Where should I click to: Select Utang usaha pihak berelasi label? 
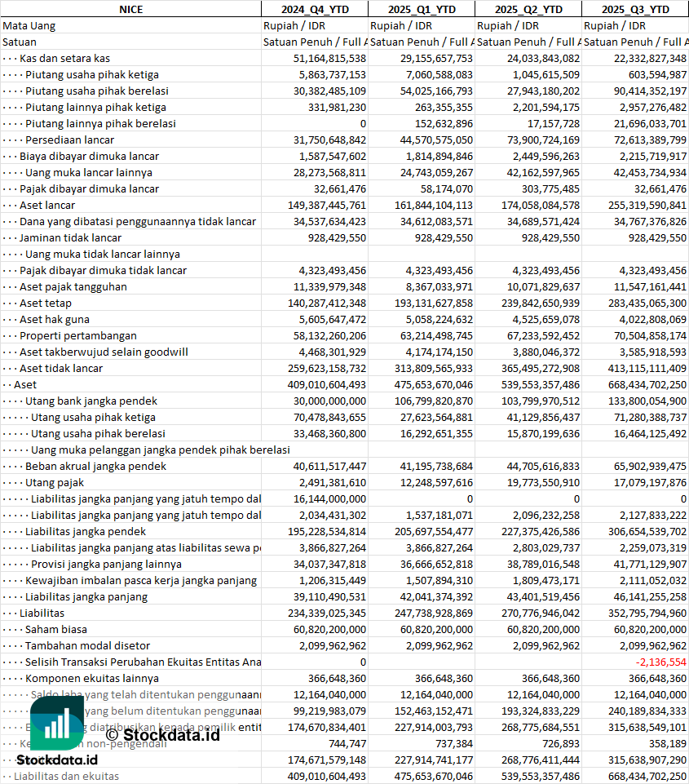98,433
